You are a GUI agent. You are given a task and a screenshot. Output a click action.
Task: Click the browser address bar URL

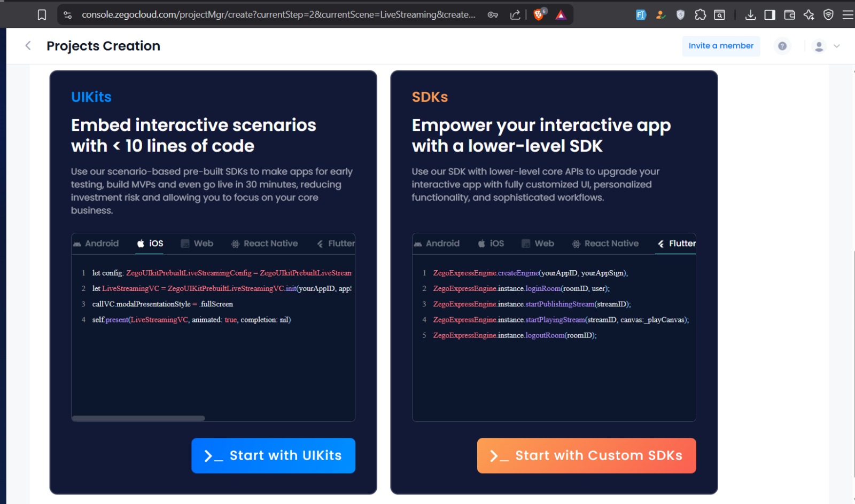tap(278, 15)
